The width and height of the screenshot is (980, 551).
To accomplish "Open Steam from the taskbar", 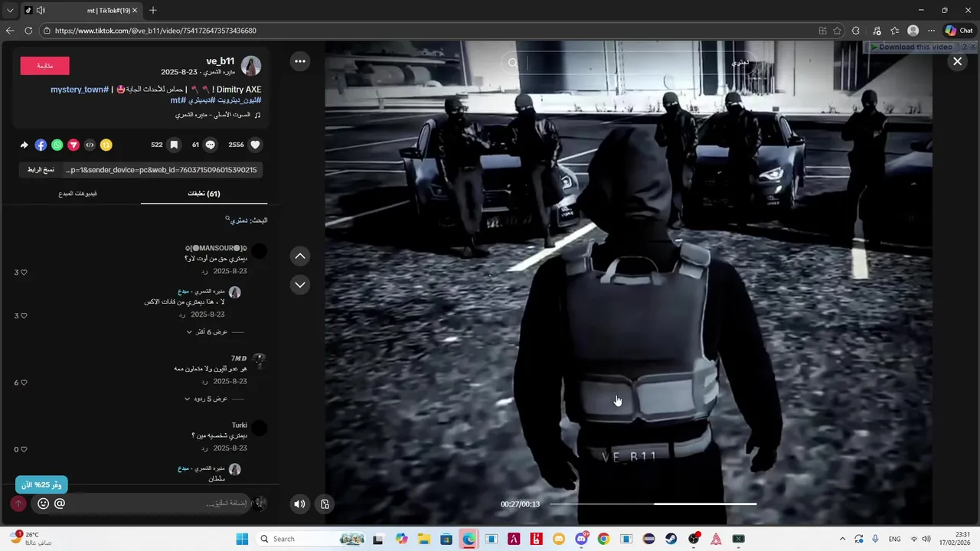I will coord(671,539).
